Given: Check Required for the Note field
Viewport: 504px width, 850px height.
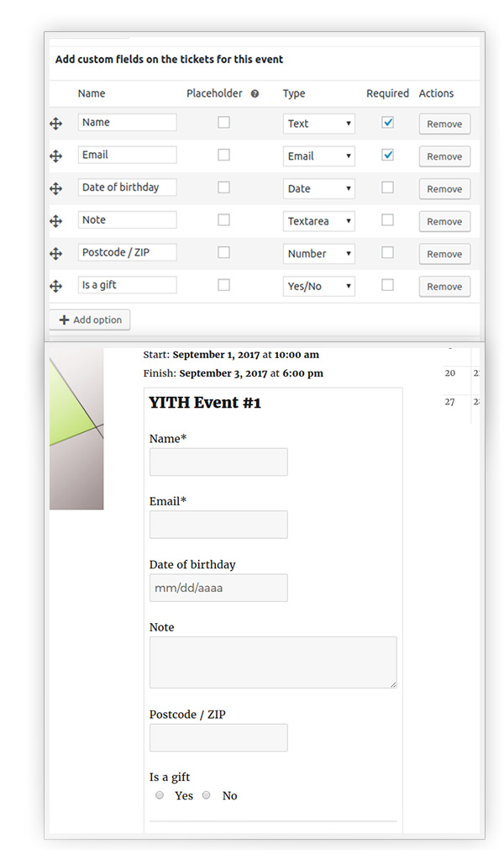Looking at the screenshot, I should 387,219.
